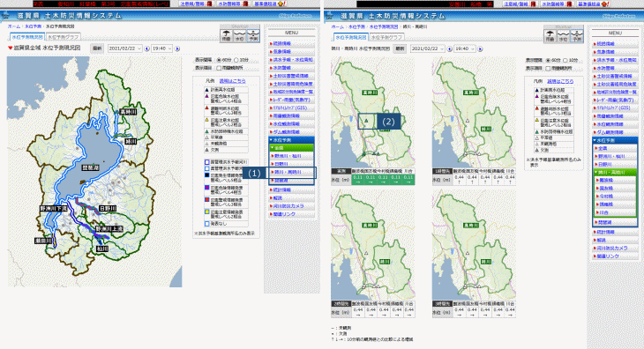Go to next time arrow on 姉川・高時川 page

coord(480,48)
